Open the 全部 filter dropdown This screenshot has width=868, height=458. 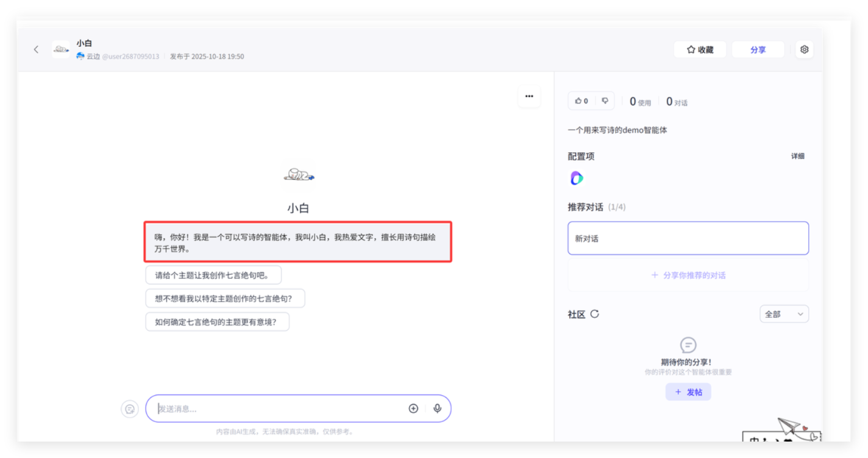[x=784, y=314]
